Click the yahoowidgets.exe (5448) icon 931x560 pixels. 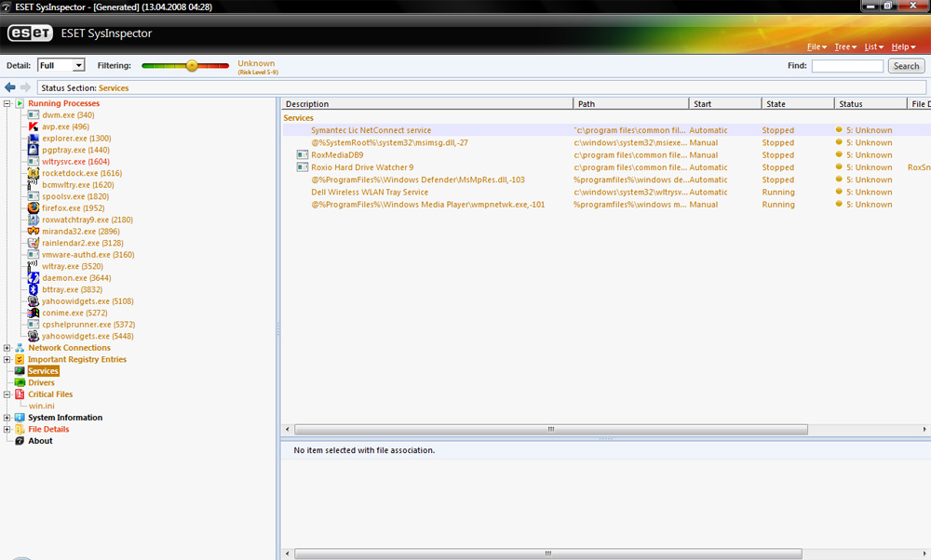click(x=34, y=336)
